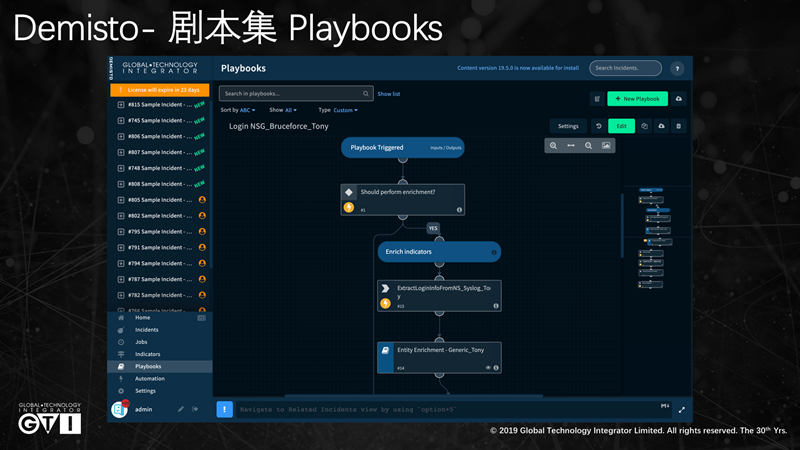The height and width of the screenshot is (450, 800).
Task: Click the Show list link
Action: click(x=389, y=94)
